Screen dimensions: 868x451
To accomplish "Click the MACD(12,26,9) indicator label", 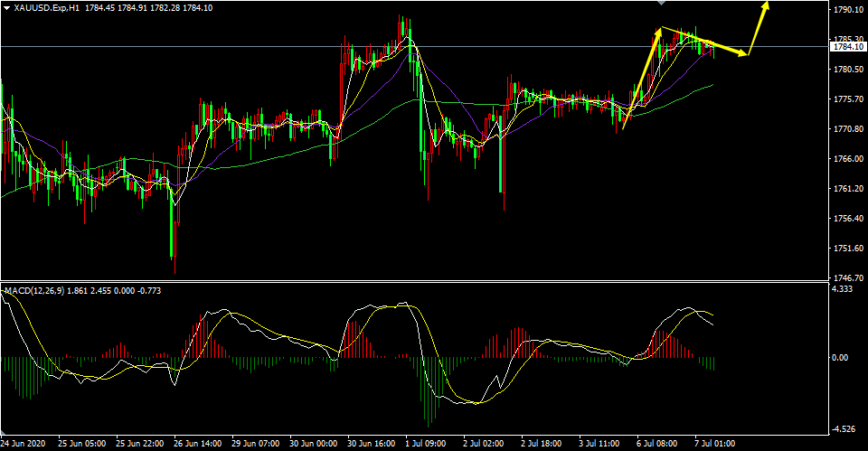I will [x=33, y=290].
